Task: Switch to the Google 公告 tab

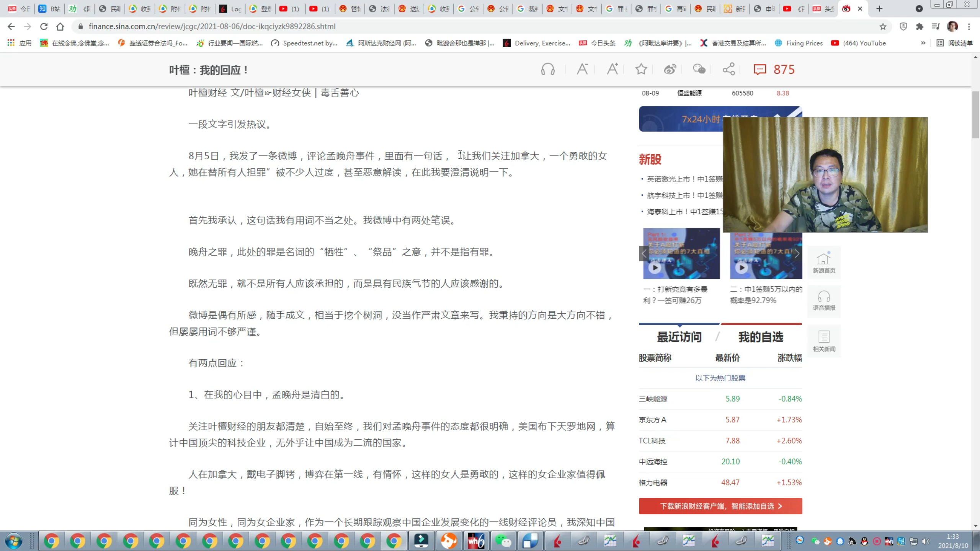Action: [469, 9]
